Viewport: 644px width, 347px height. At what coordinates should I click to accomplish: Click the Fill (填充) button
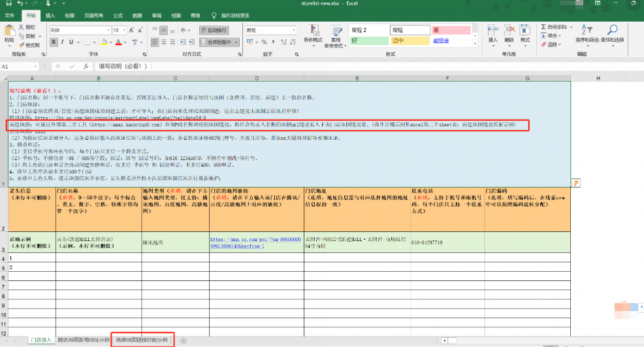(x=551, y=36)
